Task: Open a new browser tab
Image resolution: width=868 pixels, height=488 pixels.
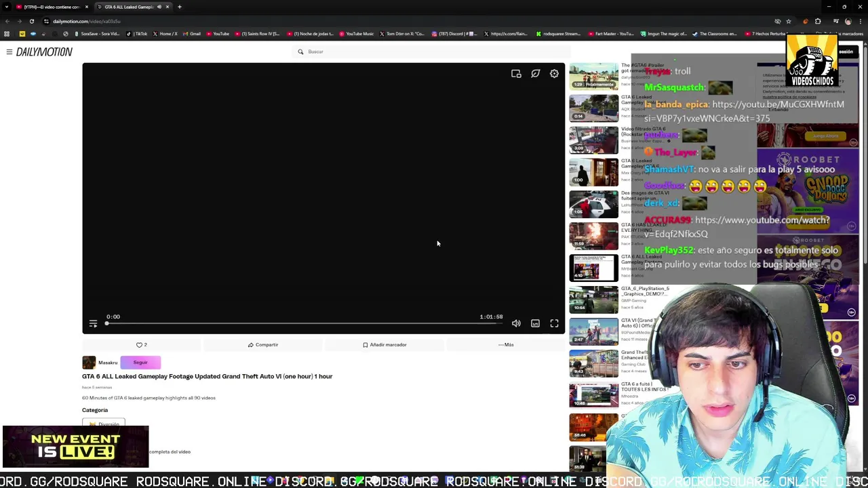Action: coord(180,7)
